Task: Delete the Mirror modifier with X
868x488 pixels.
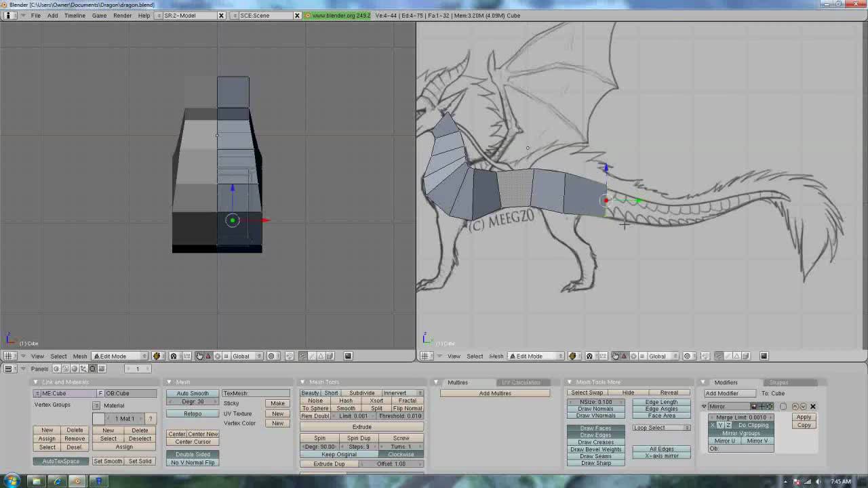Action: (812, 407)
